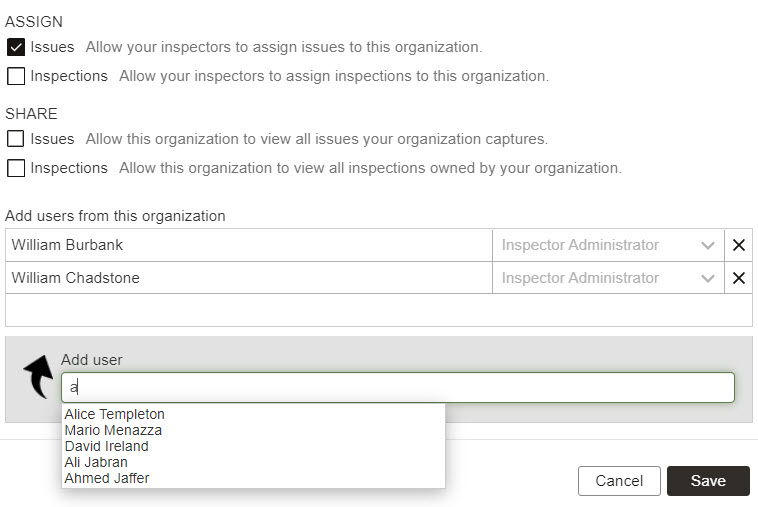Choose Mario Menazza from the suggestion list

coord(113,430)
